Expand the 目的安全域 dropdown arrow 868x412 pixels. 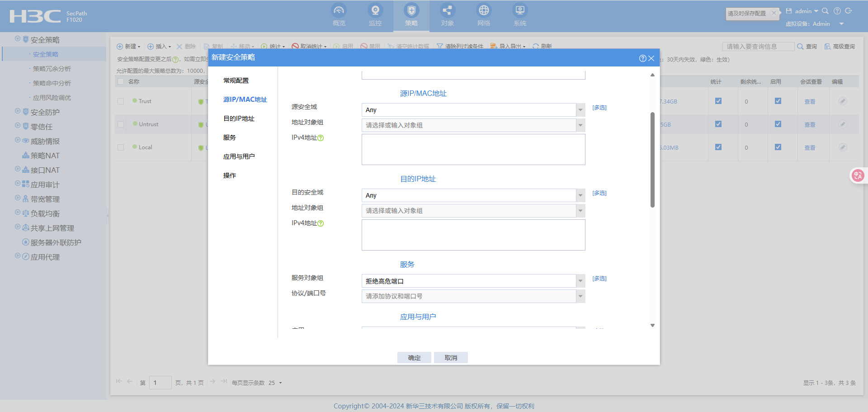[x=580, y=195]
